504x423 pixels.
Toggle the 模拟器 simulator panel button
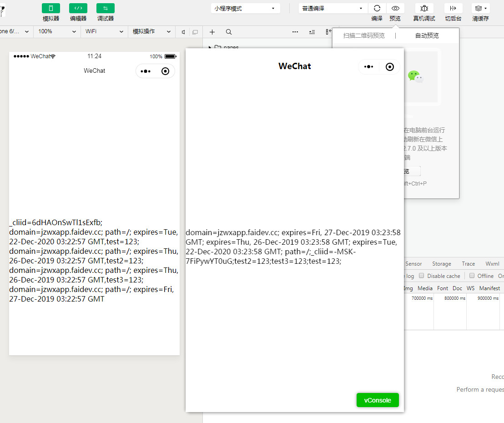tap(51, 8)
